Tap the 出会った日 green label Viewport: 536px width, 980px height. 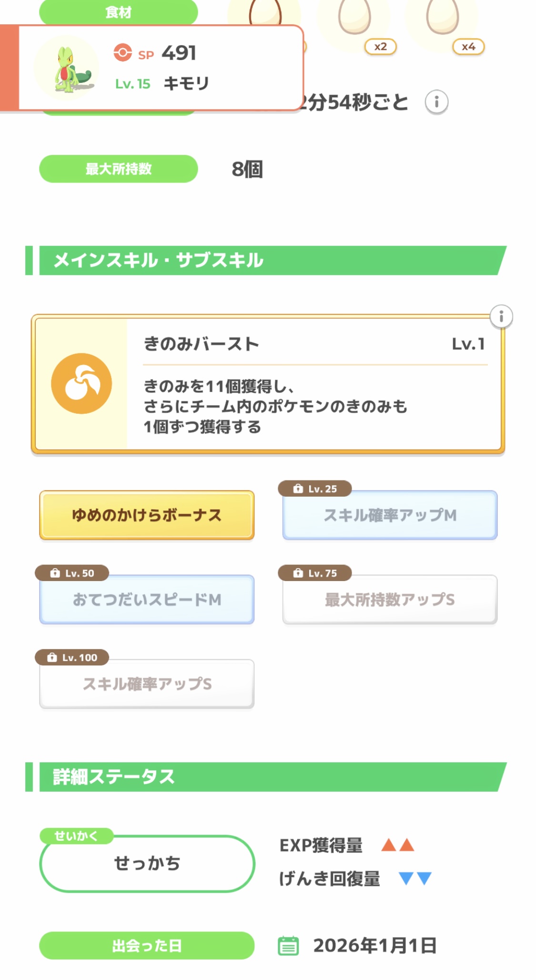tap(147, 946)
